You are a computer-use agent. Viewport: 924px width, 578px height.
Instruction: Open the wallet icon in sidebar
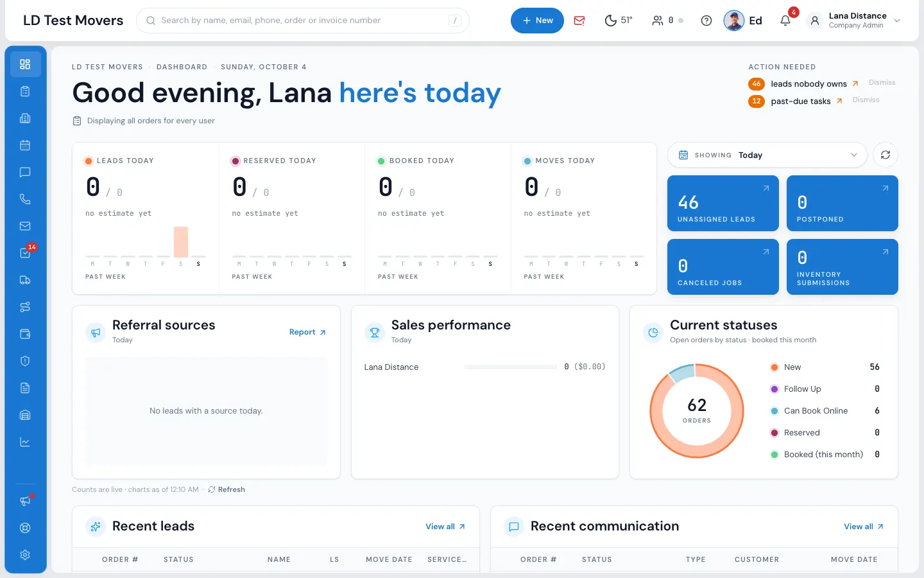point(25,334)
